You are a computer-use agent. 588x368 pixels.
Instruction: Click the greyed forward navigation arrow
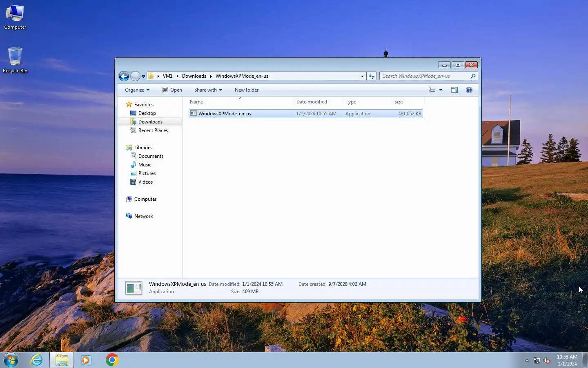135,76
